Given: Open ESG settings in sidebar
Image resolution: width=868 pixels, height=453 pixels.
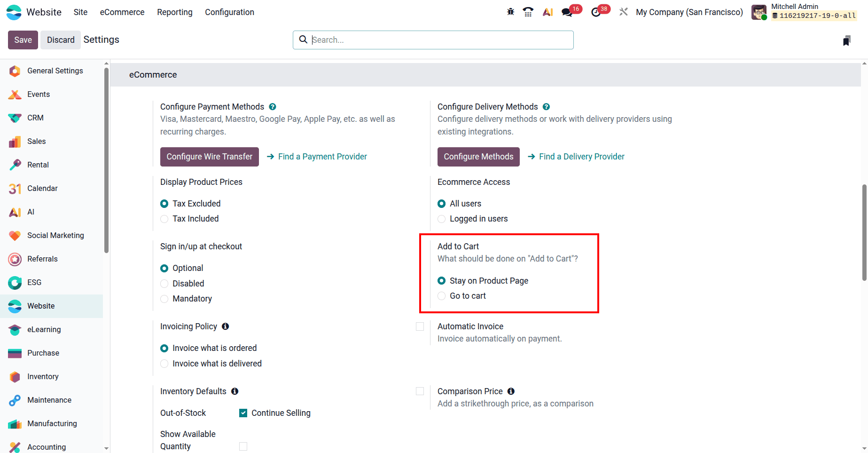Looking at the screenshot, I should 51,283.
